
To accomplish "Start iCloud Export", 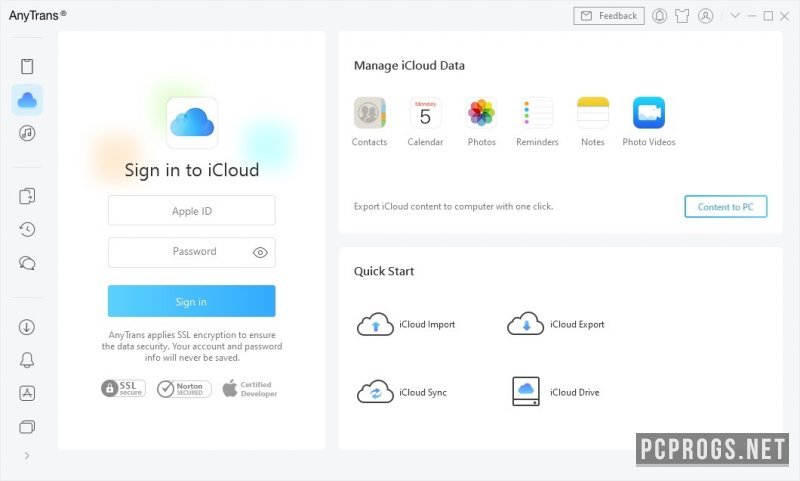I will (x=556, y=324).
